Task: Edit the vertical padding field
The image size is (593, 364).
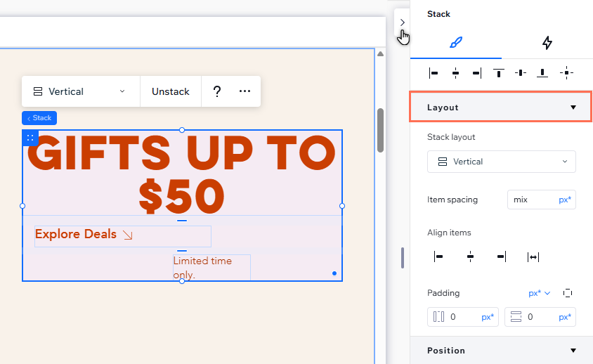Action: 540,317
